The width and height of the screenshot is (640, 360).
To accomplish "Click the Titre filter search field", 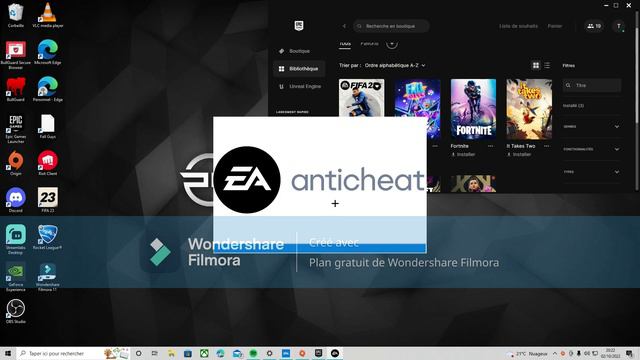I will pyautogui.click(x=592, y=85).
